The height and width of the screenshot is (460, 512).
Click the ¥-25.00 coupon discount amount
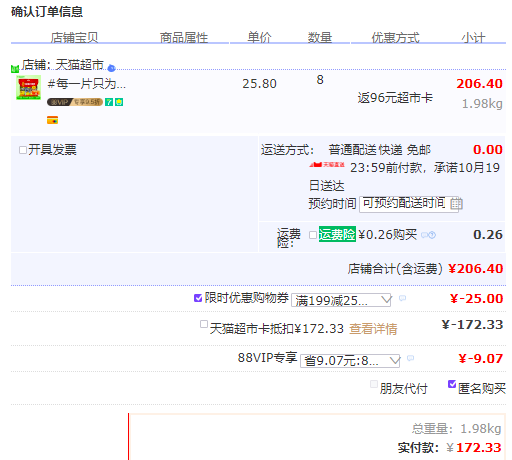pos(476,299)
